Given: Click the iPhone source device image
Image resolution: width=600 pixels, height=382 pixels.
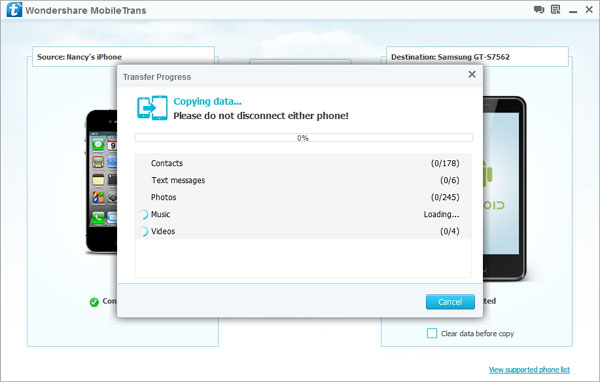Looking at the screenshot, I should (101, 181).
